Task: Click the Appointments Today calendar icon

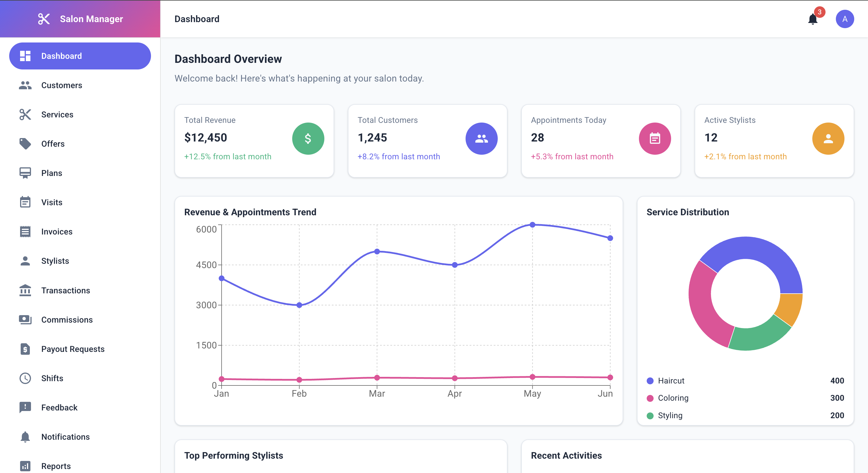Action: [x=654, y=138]
